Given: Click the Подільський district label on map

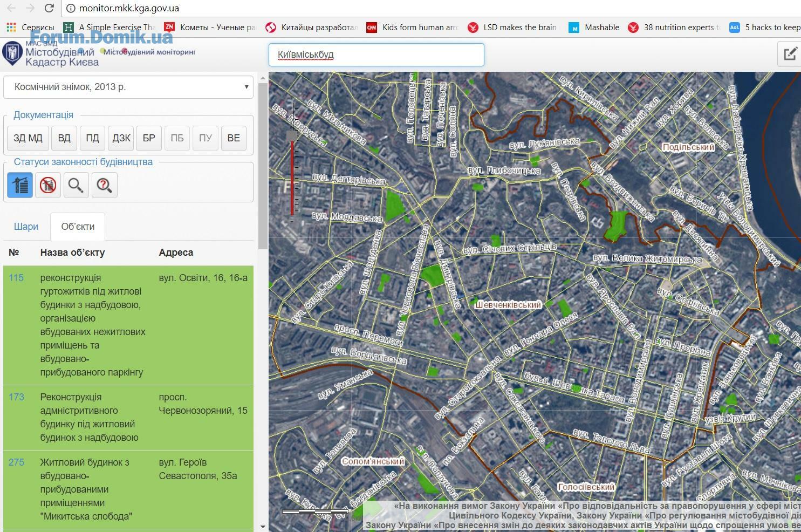Looking at the screenshot, I should pos(688,147).
